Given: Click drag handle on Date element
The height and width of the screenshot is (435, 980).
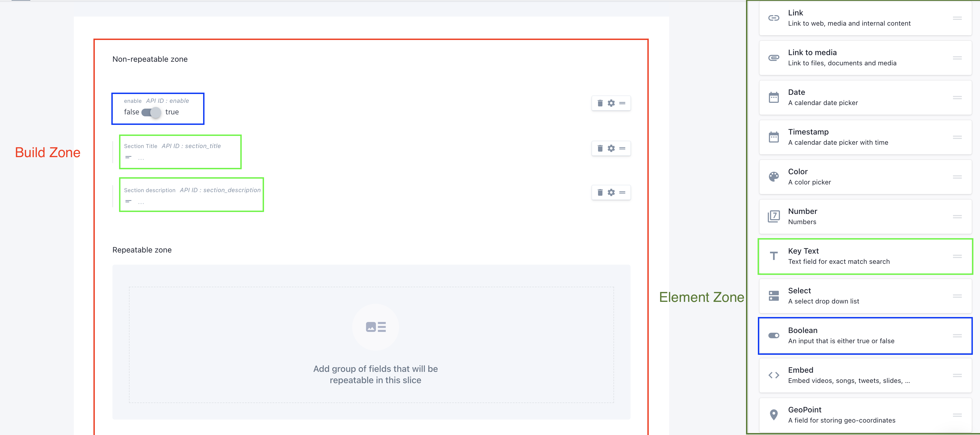Looking at the screenshot, I should (x=957, y=98).
